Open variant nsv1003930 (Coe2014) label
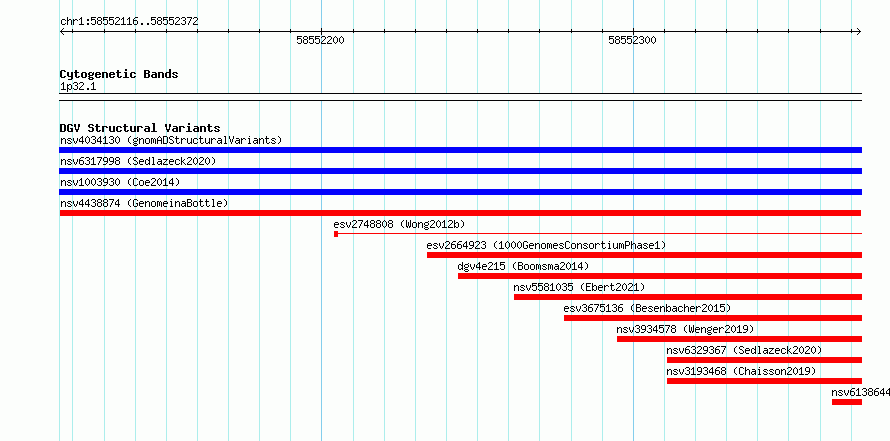This screenshot has width=890, height=441. (120, 182)
